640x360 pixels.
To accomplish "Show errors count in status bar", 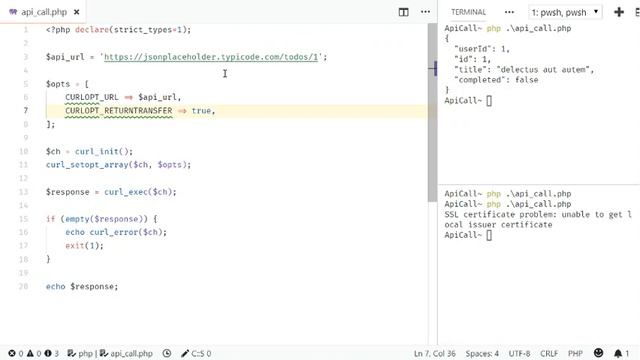I will click(16, 353).
